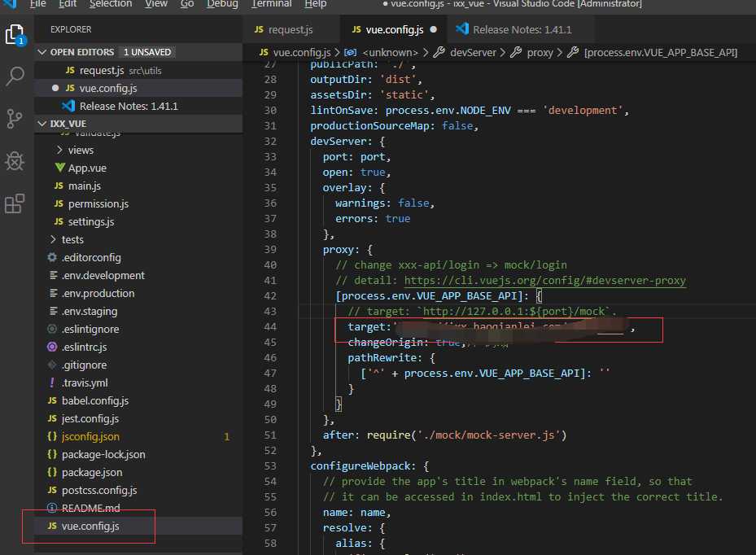
Task: Click the unsaved dot beside vue.config.js in Open Editors
Action: tap(55, 88)
